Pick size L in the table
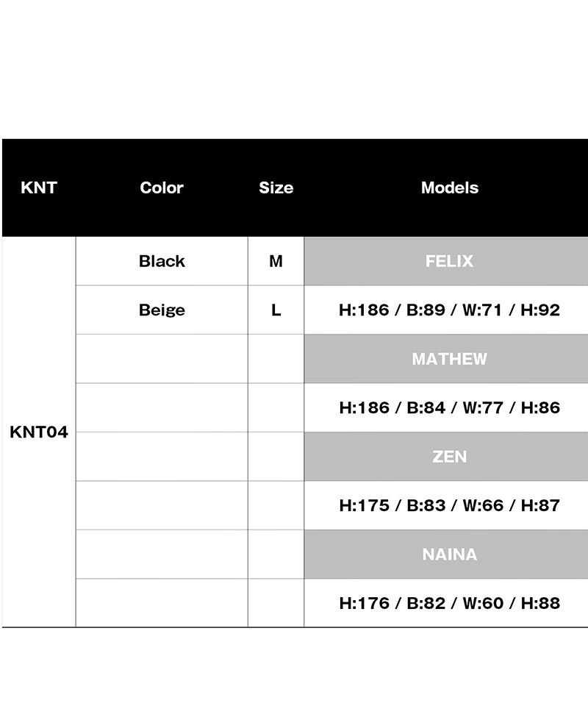588x706 pixels. click(276, 310)
